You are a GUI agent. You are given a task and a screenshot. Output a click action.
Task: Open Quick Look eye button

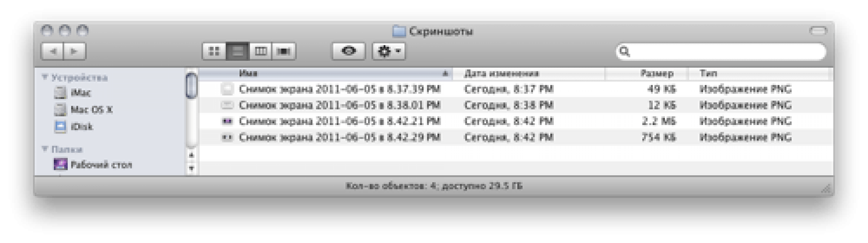coord(348,51)
